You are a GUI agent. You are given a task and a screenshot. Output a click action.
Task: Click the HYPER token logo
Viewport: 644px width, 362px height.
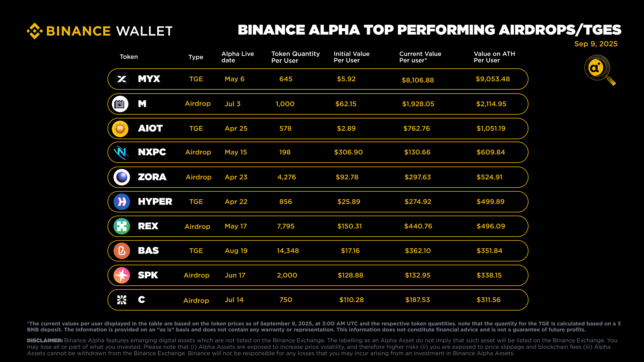coord(122,202)
